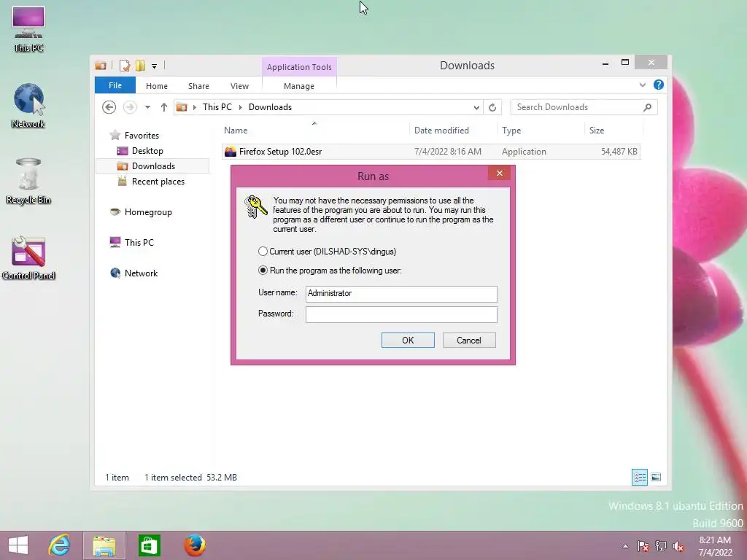Select Firefox Setup 102.0esr file
Image resolution: width=747 pixels, height=560 pixels.
(430, 152)
